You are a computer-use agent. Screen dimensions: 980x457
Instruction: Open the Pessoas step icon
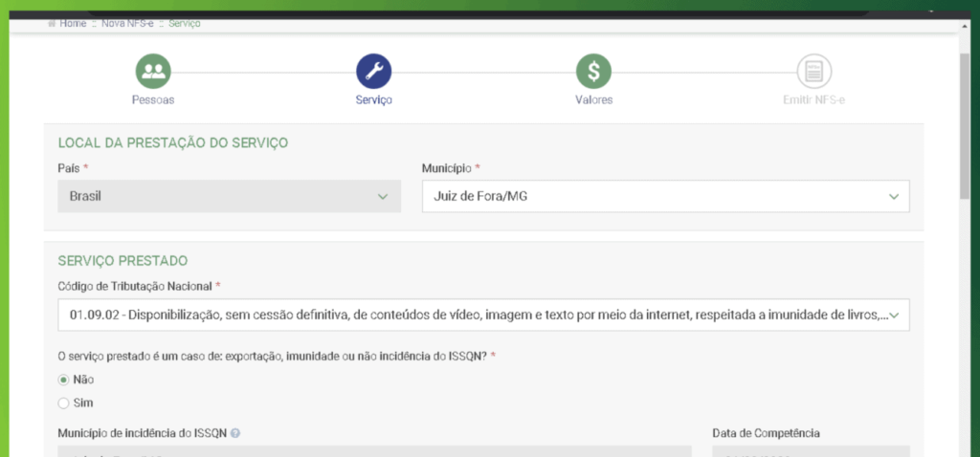(153, 71)
